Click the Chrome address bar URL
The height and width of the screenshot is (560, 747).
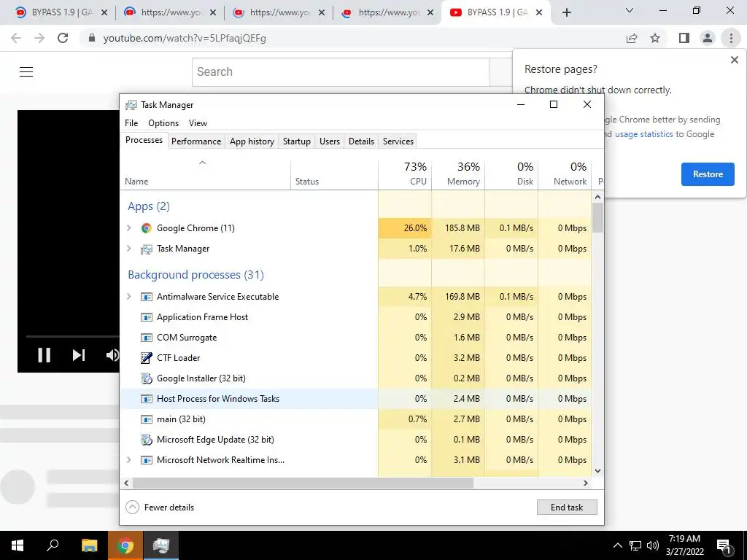click(185, 38)
